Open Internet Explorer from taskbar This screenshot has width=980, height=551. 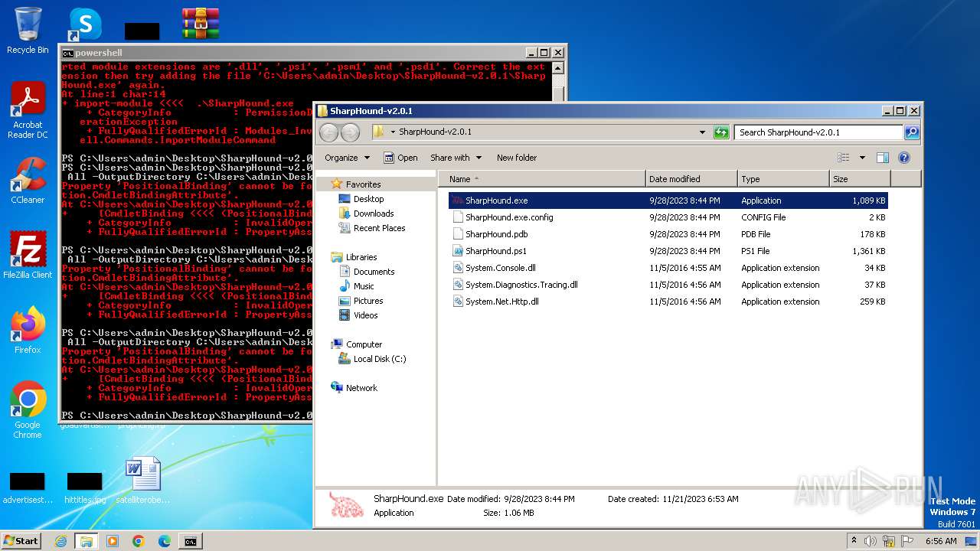(x=60, y=541)
